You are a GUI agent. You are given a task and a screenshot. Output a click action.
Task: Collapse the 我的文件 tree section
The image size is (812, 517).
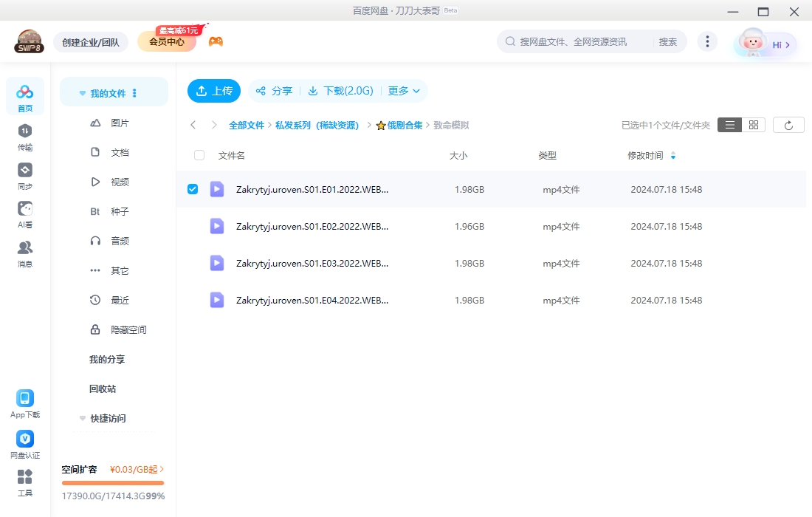pos(82,92)
